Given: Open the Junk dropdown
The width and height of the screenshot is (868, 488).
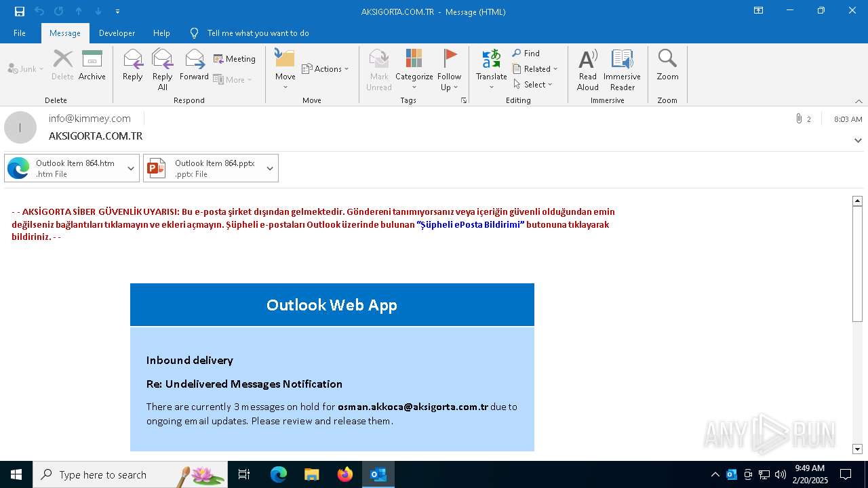Looking at the screenshot, I should pos(26,68).
